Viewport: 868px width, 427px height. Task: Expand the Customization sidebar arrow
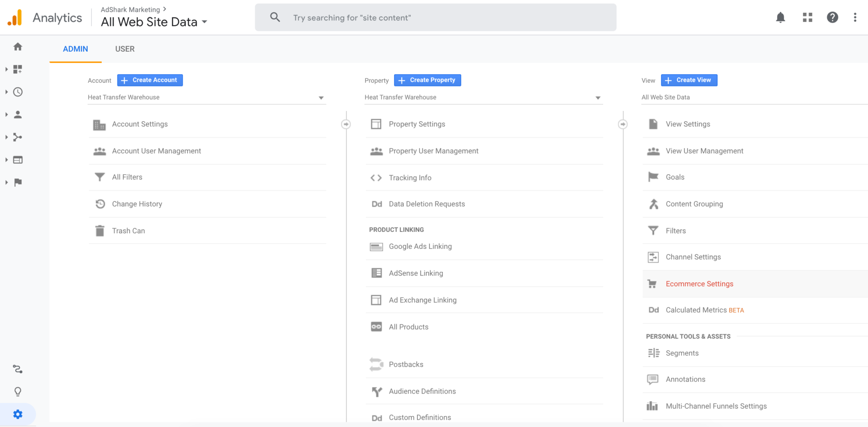coord(6,69)
